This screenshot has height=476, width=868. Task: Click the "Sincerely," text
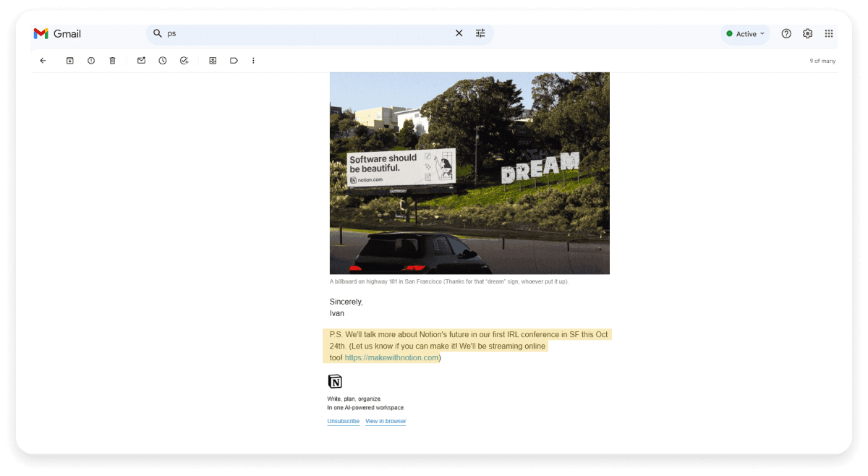[x=346, y=302]
